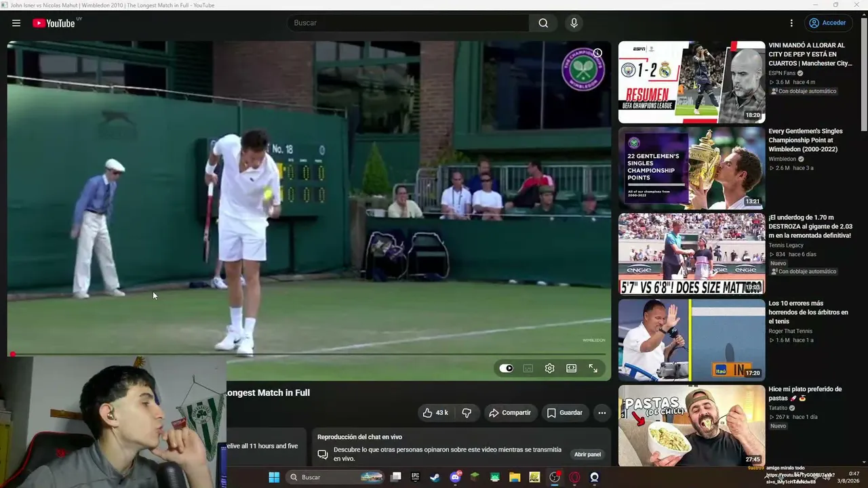
Task: Open the info card icon on video
Action: (597, 53)
